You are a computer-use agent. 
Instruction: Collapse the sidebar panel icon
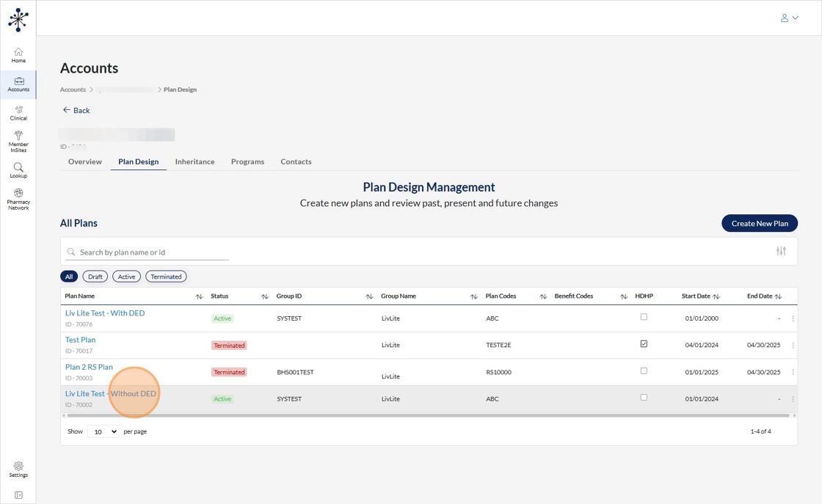click(x=18, y=495)
